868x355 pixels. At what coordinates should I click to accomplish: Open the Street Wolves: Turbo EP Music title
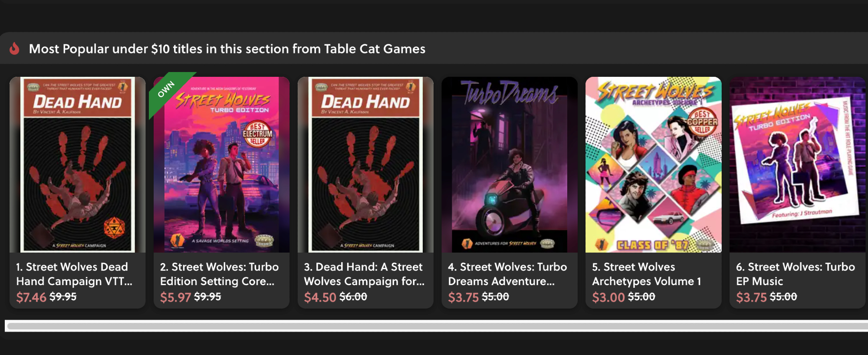point(795,274)
